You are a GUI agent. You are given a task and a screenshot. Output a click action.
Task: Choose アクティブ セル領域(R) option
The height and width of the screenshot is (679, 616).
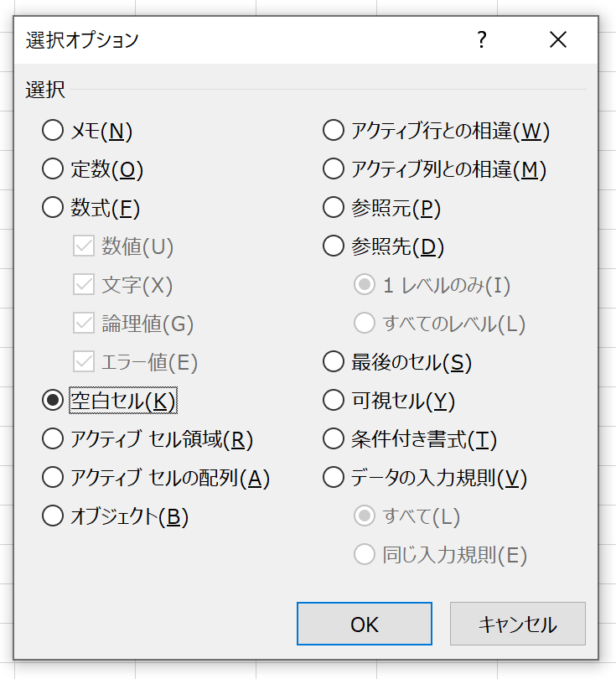click(53, 438)
